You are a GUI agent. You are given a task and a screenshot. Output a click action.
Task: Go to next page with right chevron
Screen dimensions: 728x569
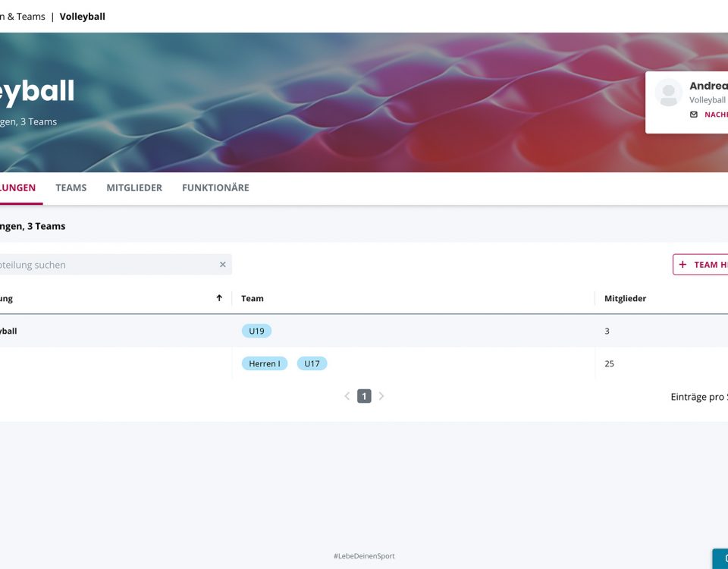381,396
